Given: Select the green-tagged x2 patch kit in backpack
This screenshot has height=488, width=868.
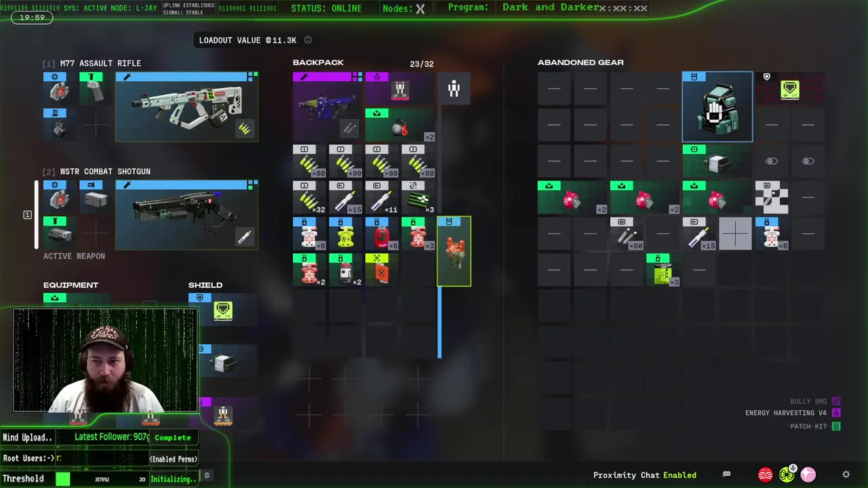Looking at the screenshot, I should 309,270.
